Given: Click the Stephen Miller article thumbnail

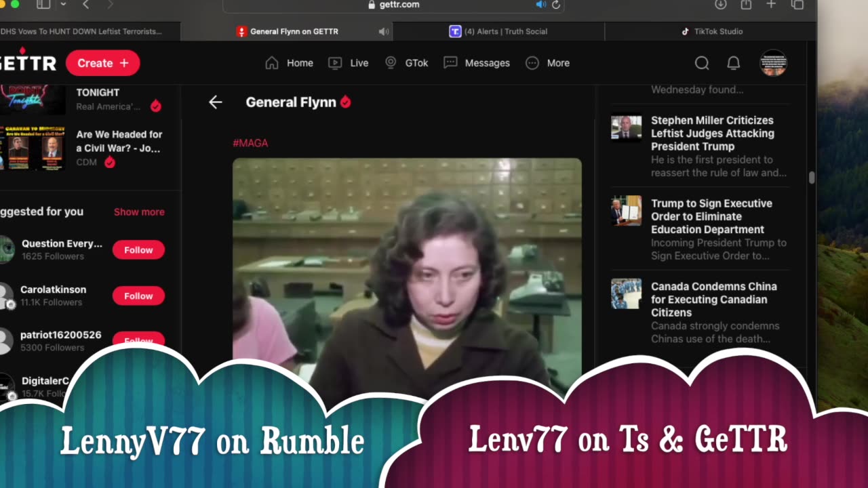Looking at the screenshot, I should [626, 127].
